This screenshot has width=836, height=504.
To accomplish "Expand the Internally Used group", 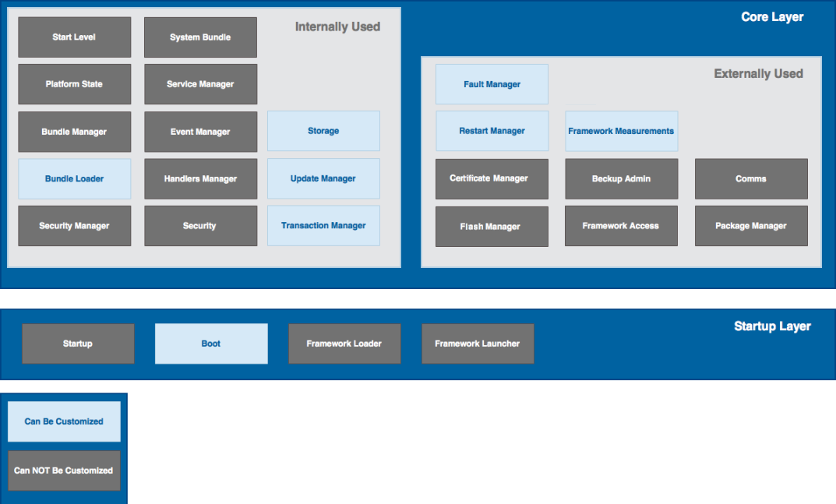I will pyautogui.click(x=337, y=26).
